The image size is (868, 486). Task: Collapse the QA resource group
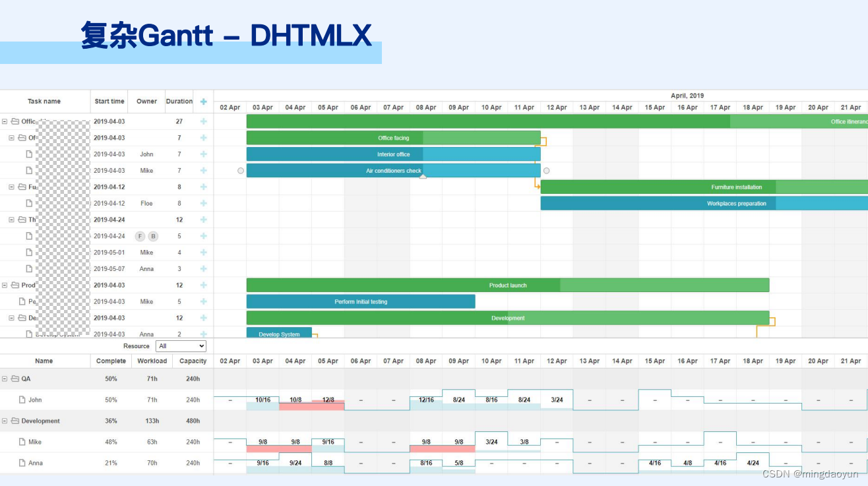pyautogui.click(x=5, y=379)
